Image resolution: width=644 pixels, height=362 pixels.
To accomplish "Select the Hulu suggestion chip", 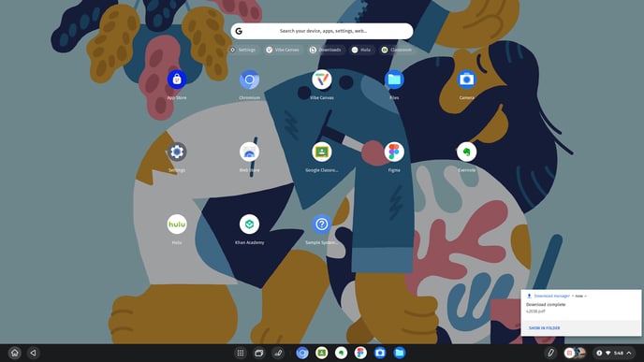I will [x=361, y=50].
